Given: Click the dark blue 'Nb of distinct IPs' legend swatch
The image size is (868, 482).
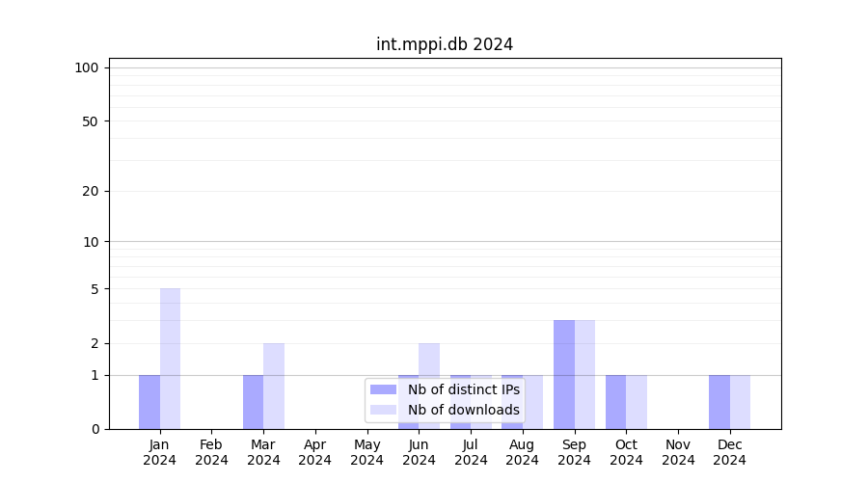Looking at the screenshot, I should click(x=383, y=389).
